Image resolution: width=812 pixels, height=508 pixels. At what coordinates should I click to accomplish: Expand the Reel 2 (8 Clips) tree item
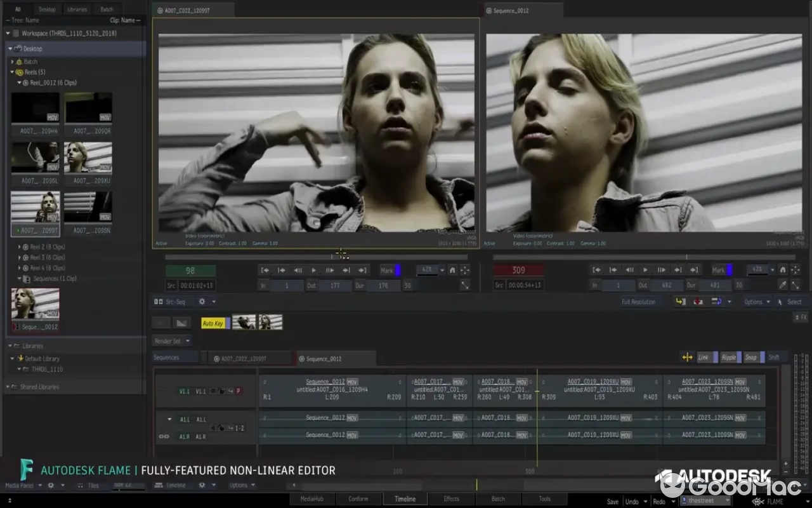[20, 247]
